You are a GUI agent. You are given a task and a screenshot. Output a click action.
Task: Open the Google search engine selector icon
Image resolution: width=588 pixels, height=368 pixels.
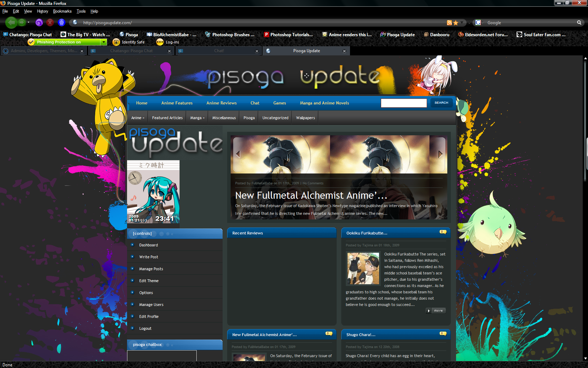pos(478,22)
